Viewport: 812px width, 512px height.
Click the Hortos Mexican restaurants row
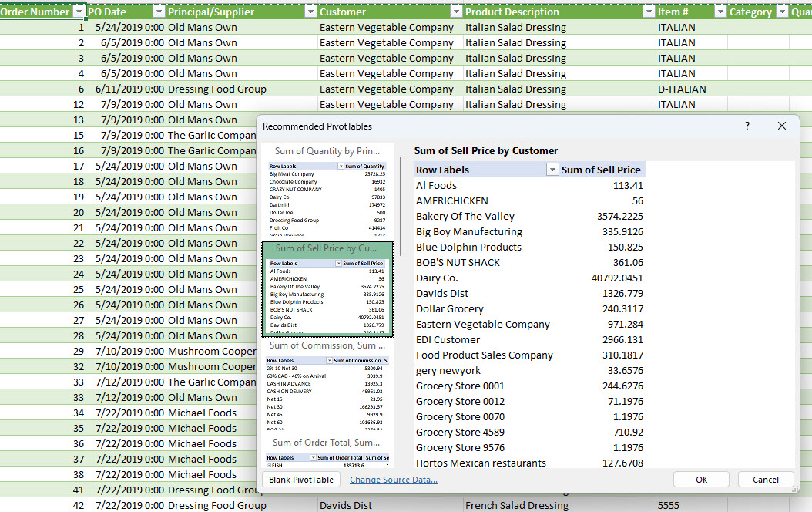click(530, 463)
